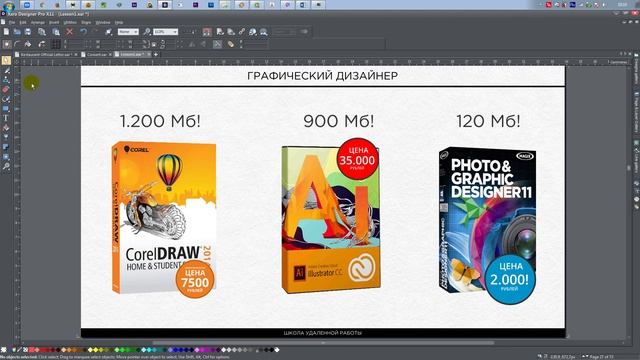
Task: Switch to Restaurant Official Letter document tab
Action: [x=46, y=54]
